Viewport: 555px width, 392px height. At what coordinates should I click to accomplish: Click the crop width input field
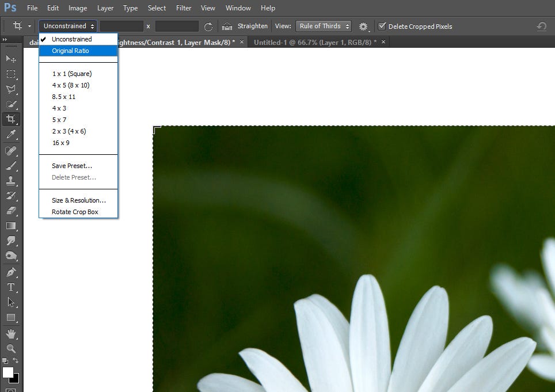pyautogui.click(x=121, y=26)
